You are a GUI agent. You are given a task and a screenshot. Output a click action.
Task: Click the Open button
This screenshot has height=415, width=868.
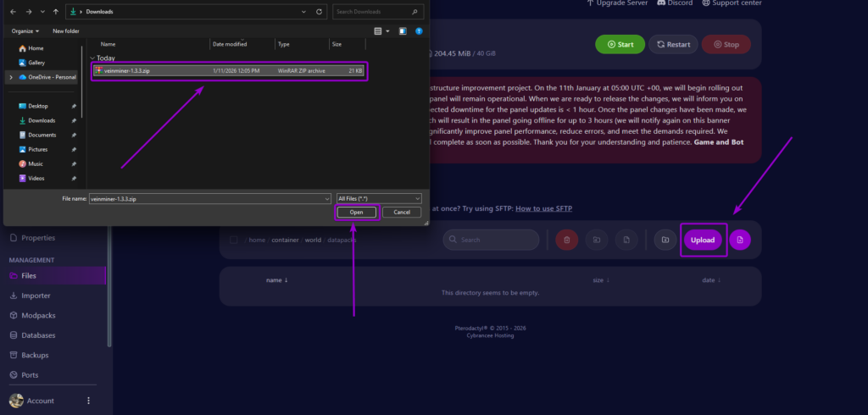(x=357, y=212)
